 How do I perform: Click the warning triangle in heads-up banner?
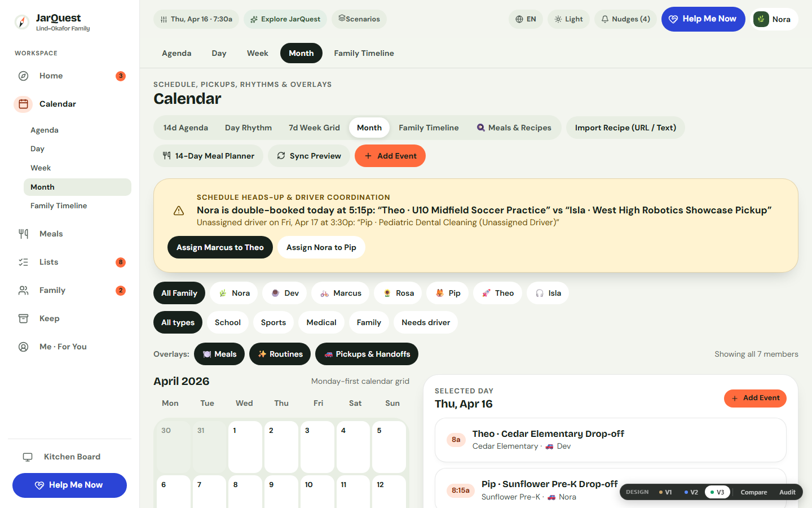click(x=179, y=211)
